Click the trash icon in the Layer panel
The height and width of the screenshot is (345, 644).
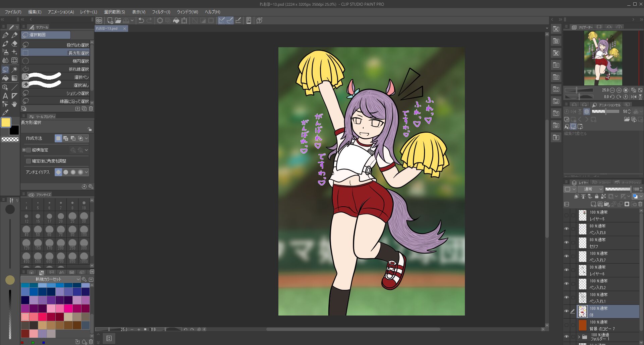(x=640, y=204)
